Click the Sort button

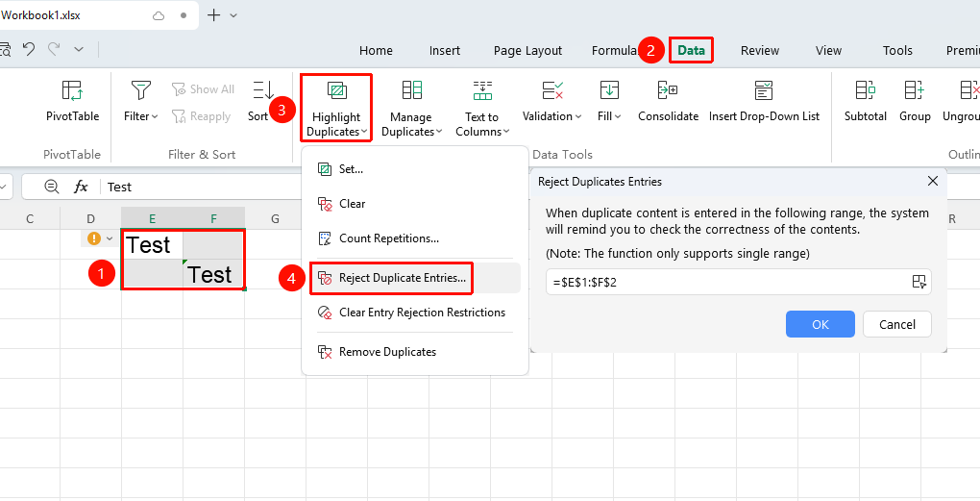coord(262,100)
